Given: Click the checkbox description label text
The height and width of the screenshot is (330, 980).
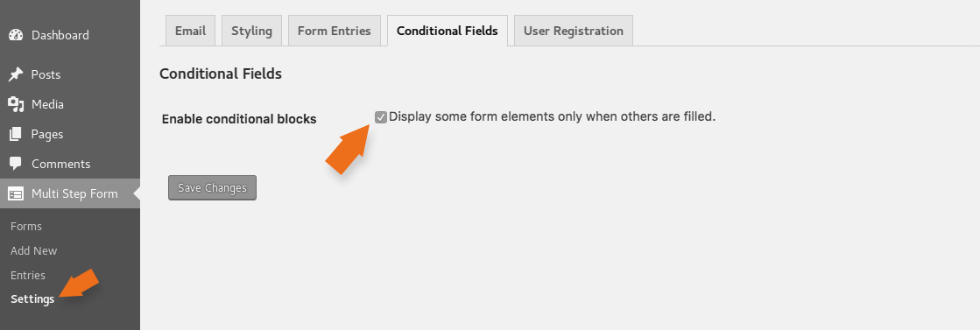Looking at the screenshot, I should pyautogui.click(x=552, y=116).
